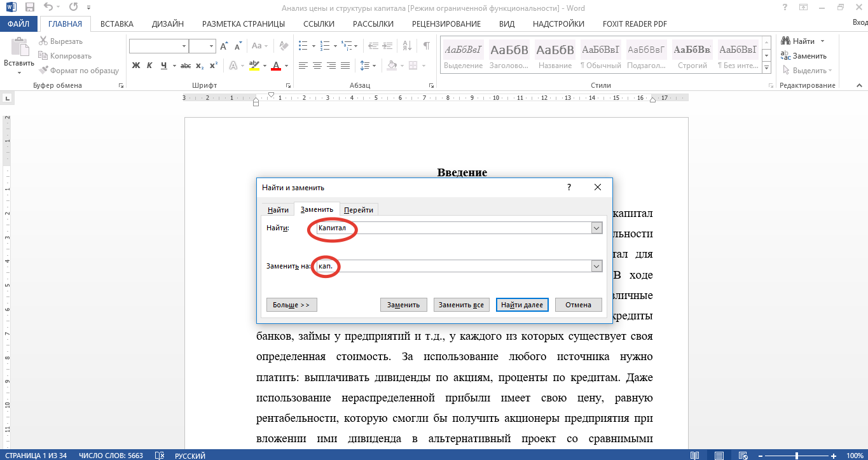Clear all formatting with eraser icon
The width and height of the screenshot is (868, 460).
coord(283,46)
